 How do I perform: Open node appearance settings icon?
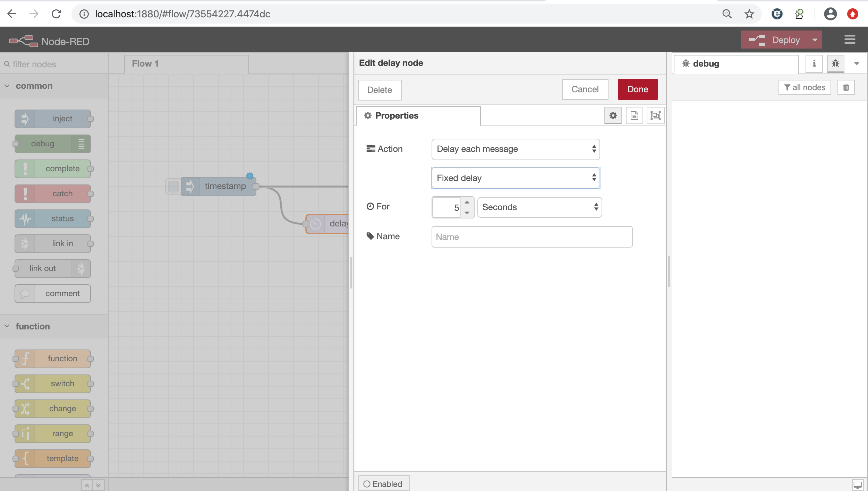tap(655, 115)
